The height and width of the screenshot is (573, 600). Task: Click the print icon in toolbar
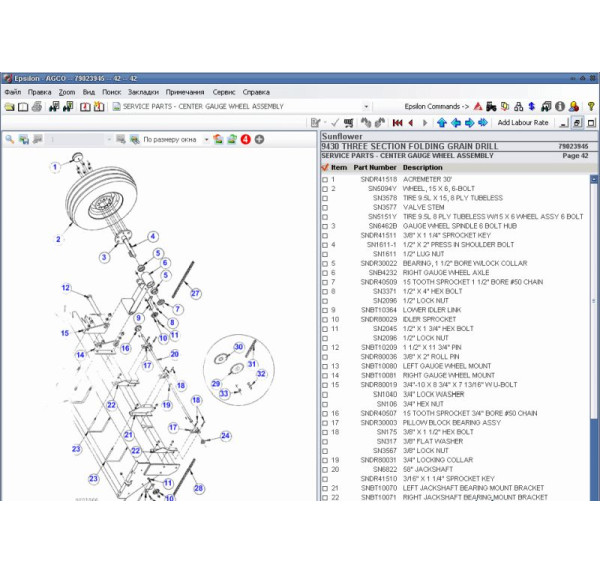click(37, 106)
